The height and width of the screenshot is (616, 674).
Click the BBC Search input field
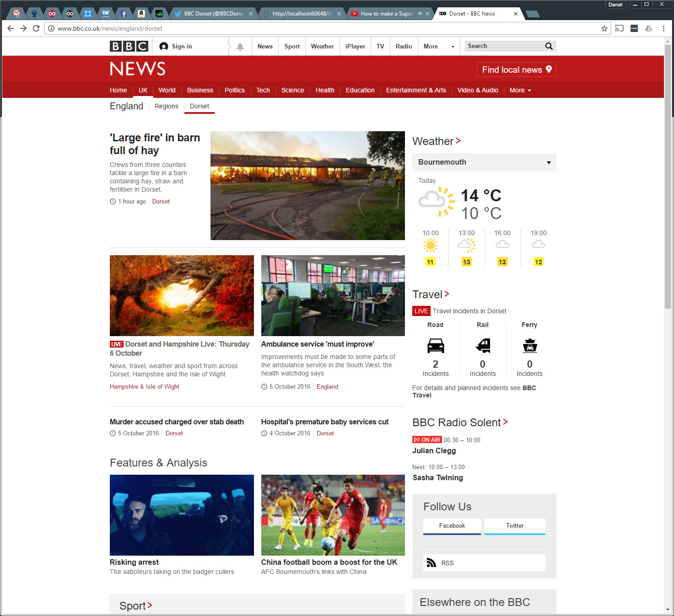pyautogui.click(x=503, y=46)
